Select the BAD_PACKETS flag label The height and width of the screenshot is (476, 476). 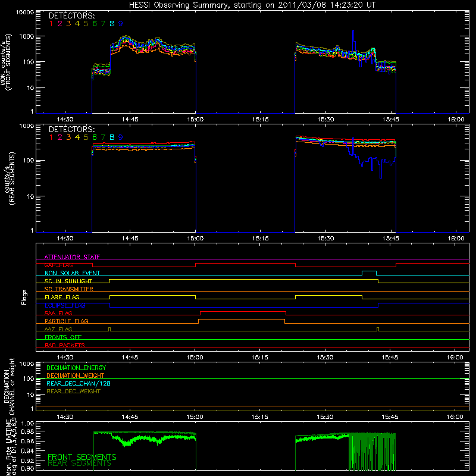[65, 345]
